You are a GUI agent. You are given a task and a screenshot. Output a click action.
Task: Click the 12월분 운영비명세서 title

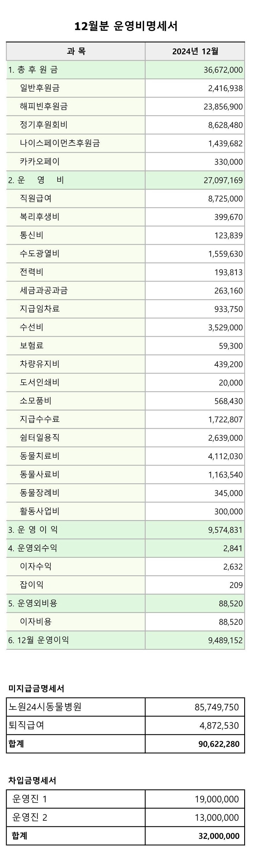tap(126, 26)
